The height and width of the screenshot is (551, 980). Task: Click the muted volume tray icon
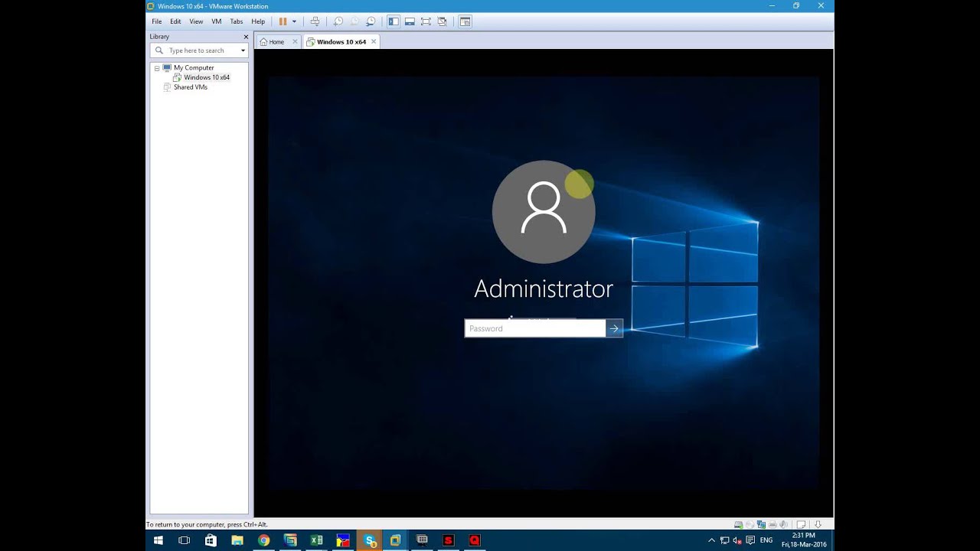click(737, 540)
